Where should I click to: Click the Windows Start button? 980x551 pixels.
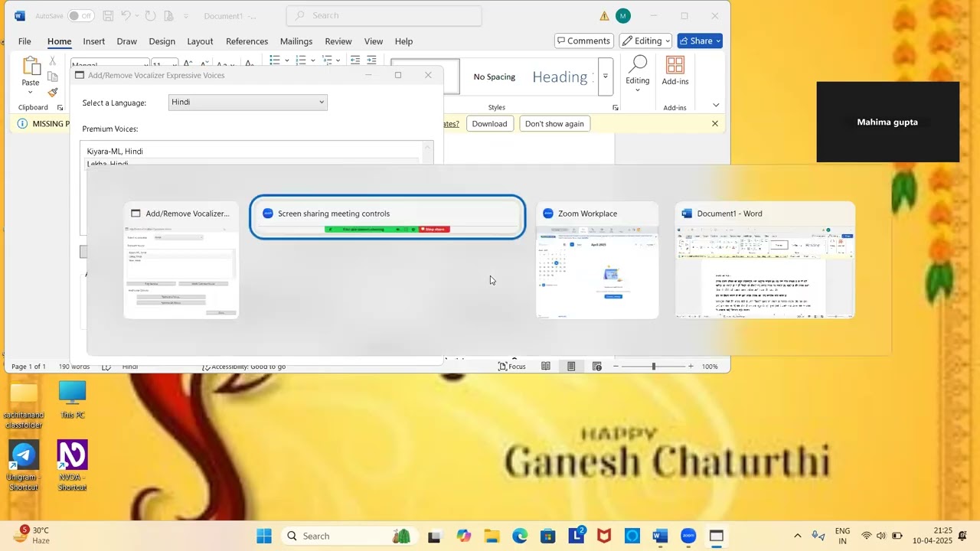[264, 536]
